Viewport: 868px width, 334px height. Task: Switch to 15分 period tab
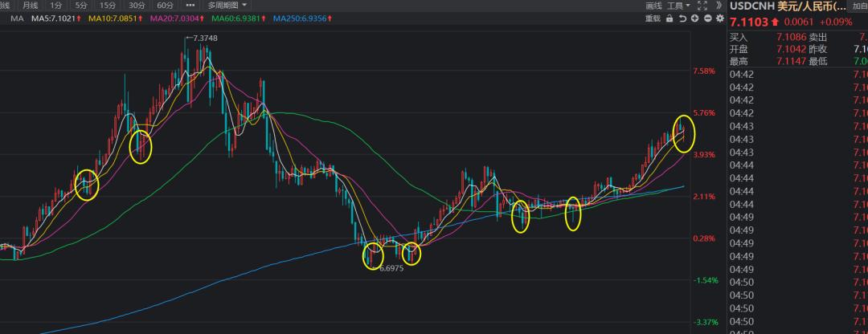click(108, 5)
